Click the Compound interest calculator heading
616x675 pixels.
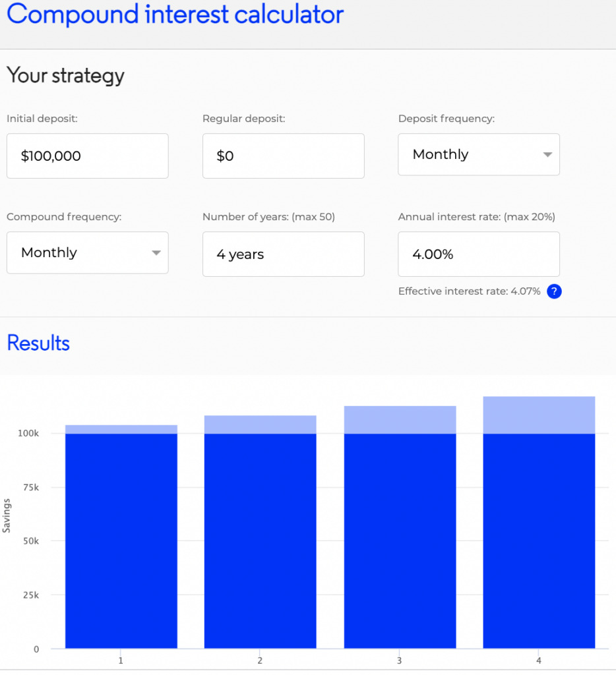pos(175,14)
